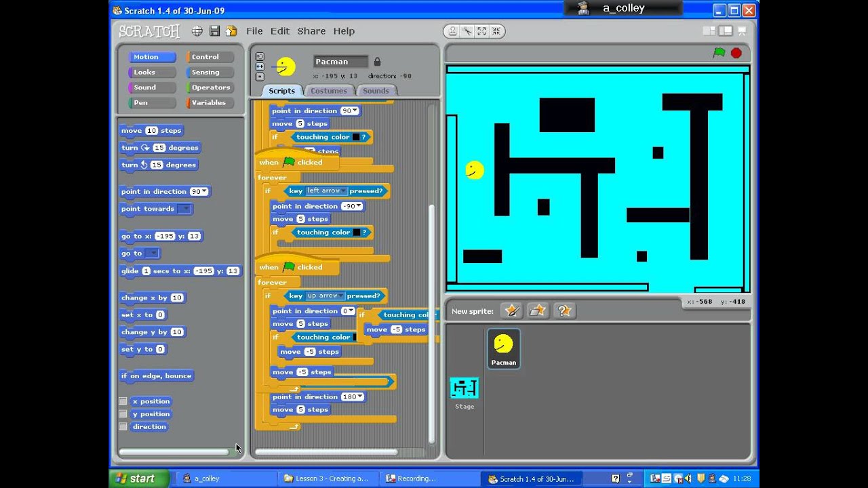Select the Shrink sprite tool
The height and width of the screenshot is (488, 868).
coord(496,31)
